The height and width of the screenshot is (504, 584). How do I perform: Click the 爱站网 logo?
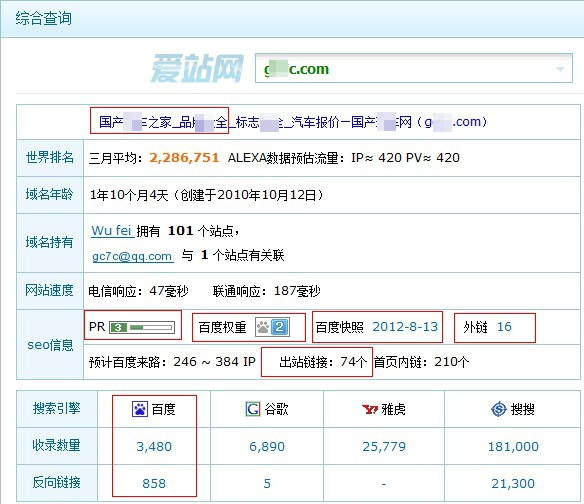click(197, 68)
